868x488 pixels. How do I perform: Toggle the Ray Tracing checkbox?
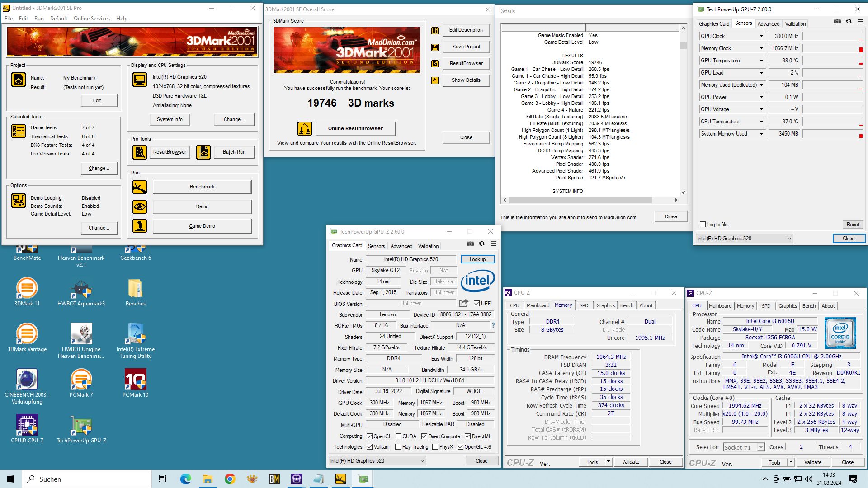(398, 447)
